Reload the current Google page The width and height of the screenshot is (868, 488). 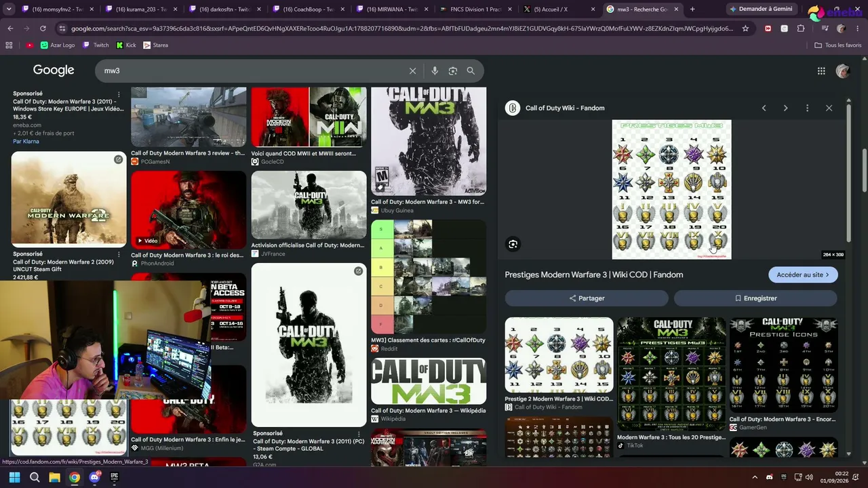click(x=43, y=28)
